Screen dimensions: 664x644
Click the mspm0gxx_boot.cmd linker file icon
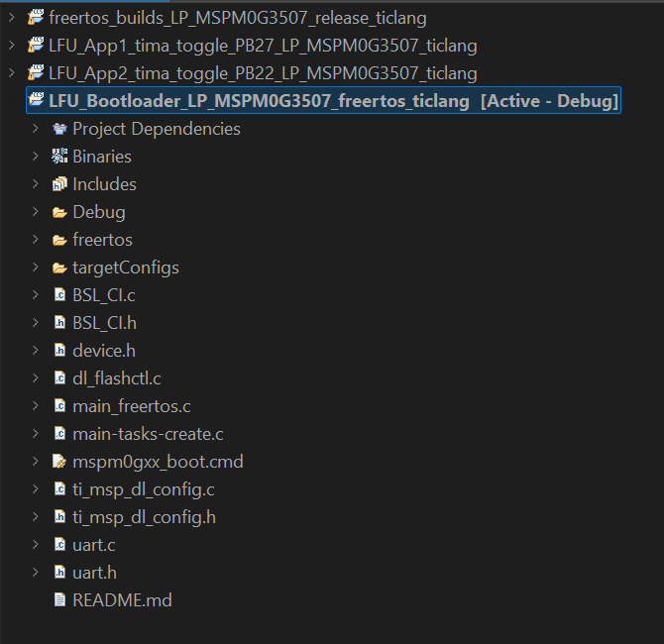(x=59, y=461)
